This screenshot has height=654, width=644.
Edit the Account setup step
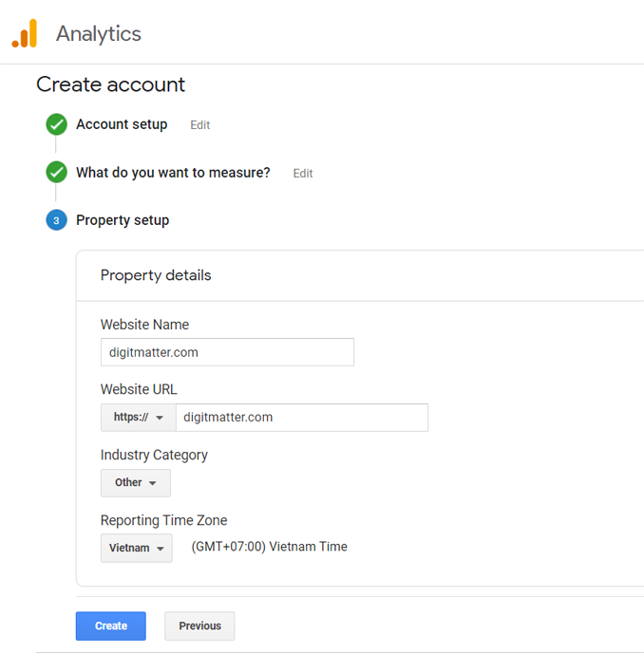click(x=199, y=125)
